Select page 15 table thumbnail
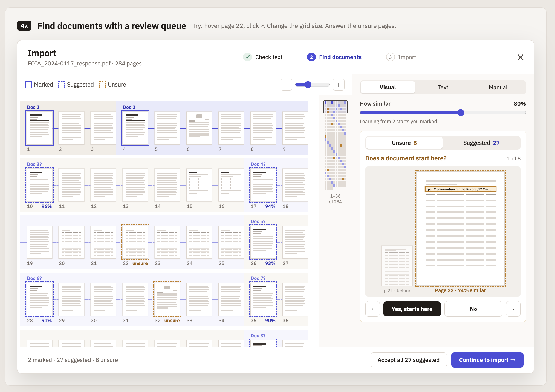This screenshot has width=555, height=392. tap(199, 185)
